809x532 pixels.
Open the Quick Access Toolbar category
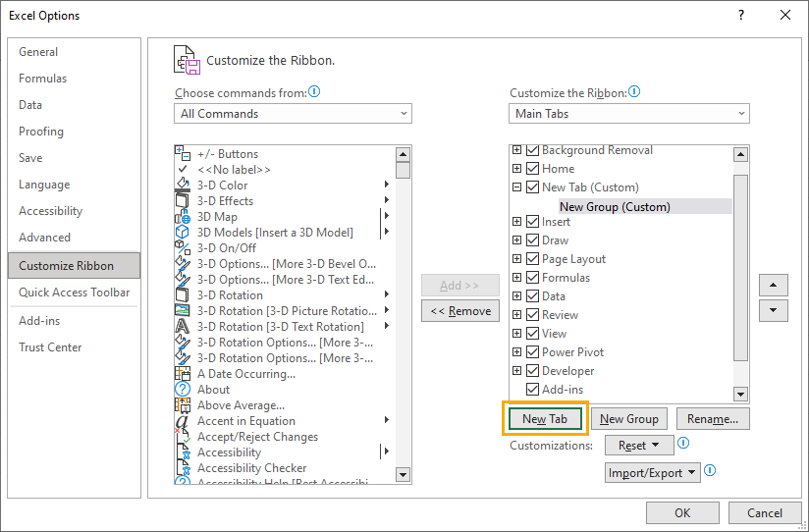point(75,293)
